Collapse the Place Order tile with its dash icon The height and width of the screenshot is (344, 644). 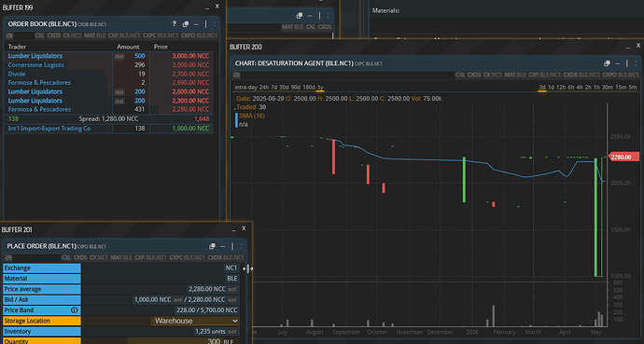coord(223,247)
